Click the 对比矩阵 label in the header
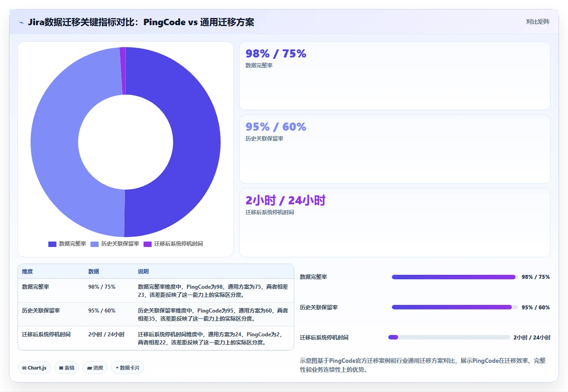The height and width of the screenshot is (392, 568). pyautogui.click(x=537, y=22)
